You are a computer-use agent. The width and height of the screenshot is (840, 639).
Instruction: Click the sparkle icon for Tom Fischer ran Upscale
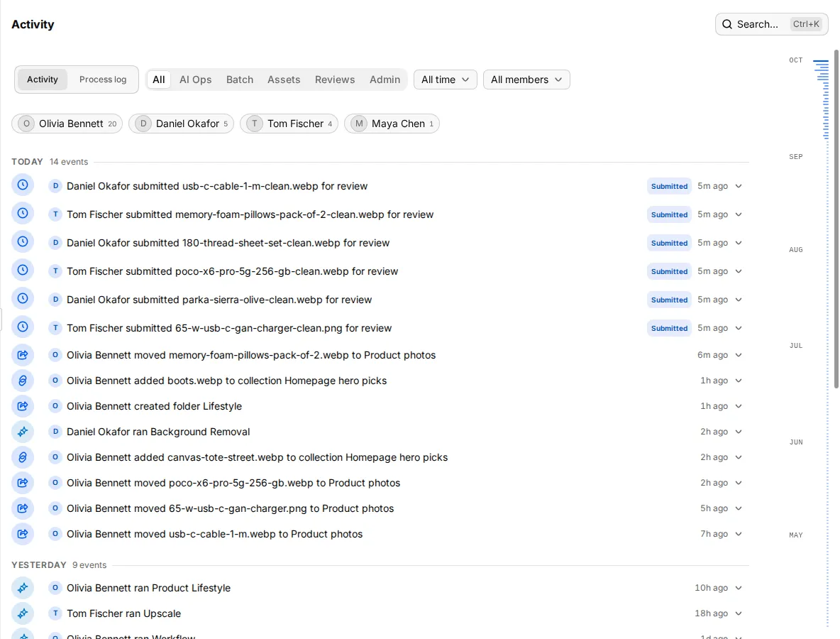(23, 613)
